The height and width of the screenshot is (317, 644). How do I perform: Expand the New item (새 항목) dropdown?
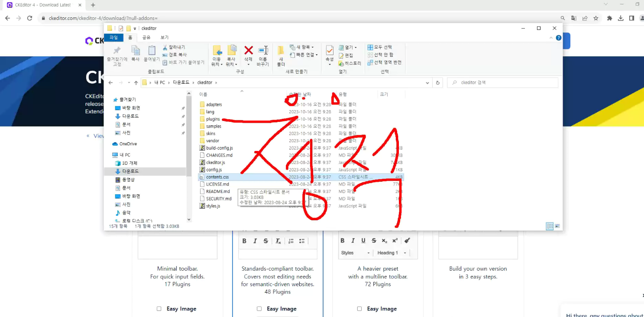(x=302, y=47)
